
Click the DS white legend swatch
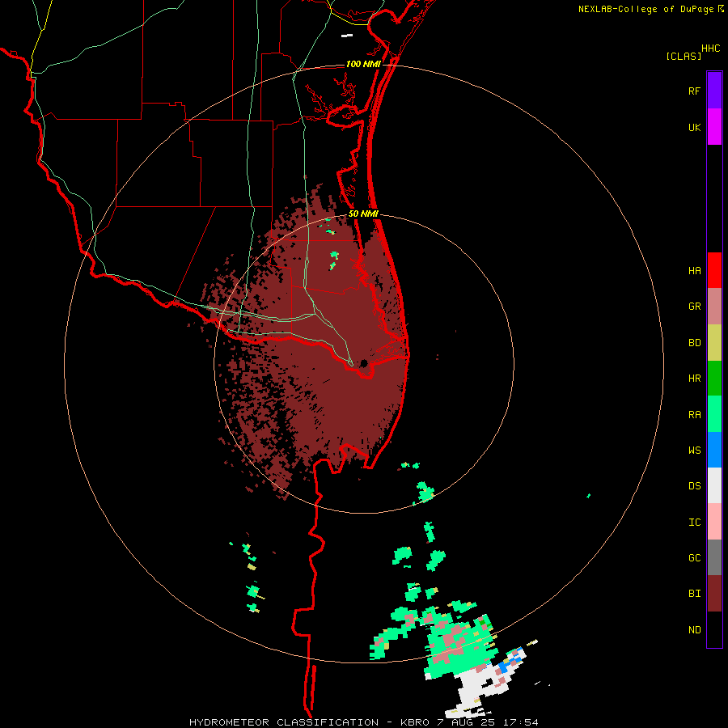(x=714, y=485)
